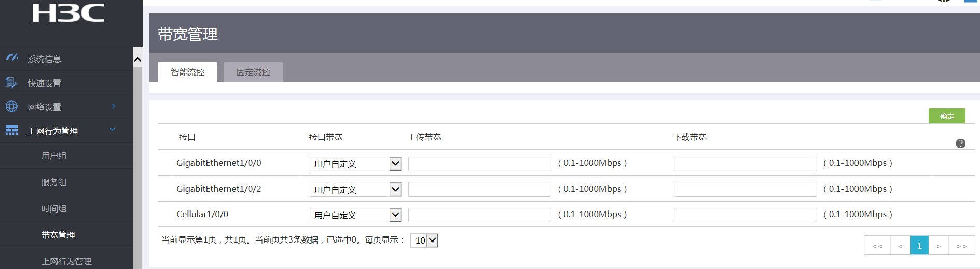Open the 用户组 sidebar item
980x269 pixels.
[x=54, y=155]
